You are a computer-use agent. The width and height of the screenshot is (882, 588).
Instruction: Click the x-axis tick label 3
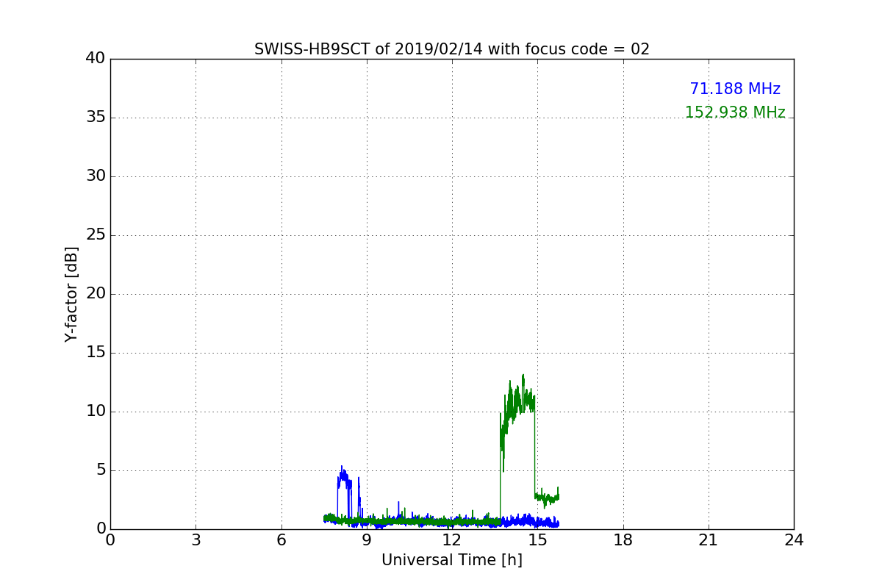[196, 540]
